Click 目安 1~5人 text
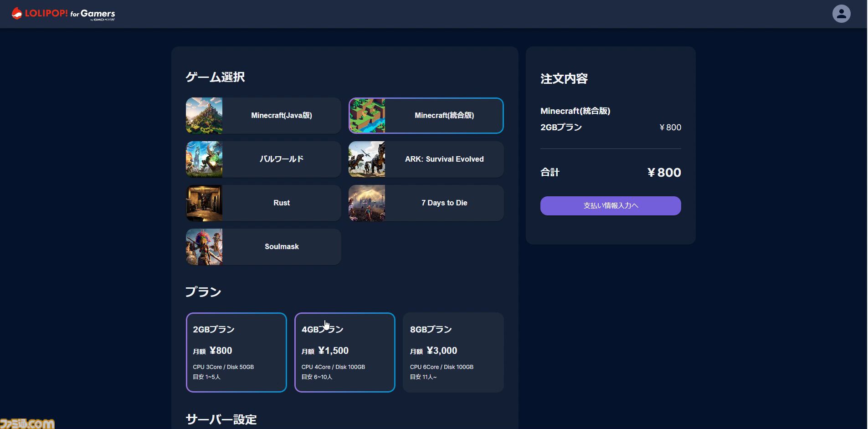868x429 pixels. click(206, 377)
